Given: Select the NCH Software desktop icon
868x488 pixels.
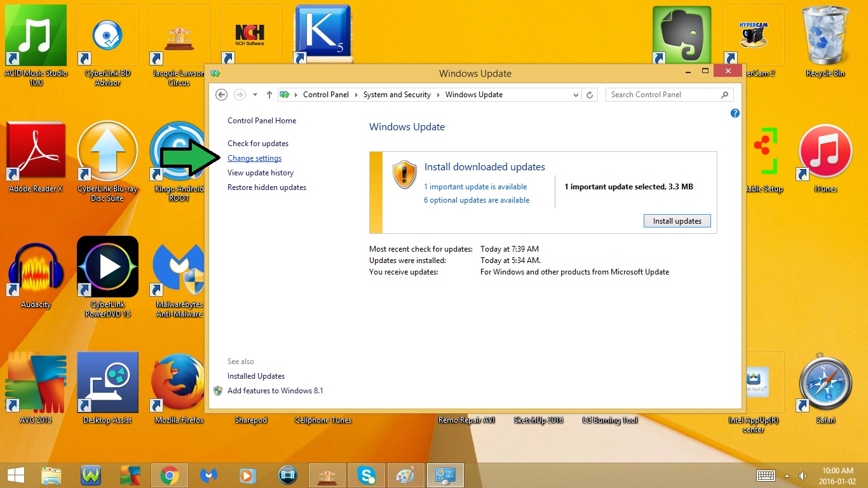Looking at the screenshot, I should (x=250, y=35).
